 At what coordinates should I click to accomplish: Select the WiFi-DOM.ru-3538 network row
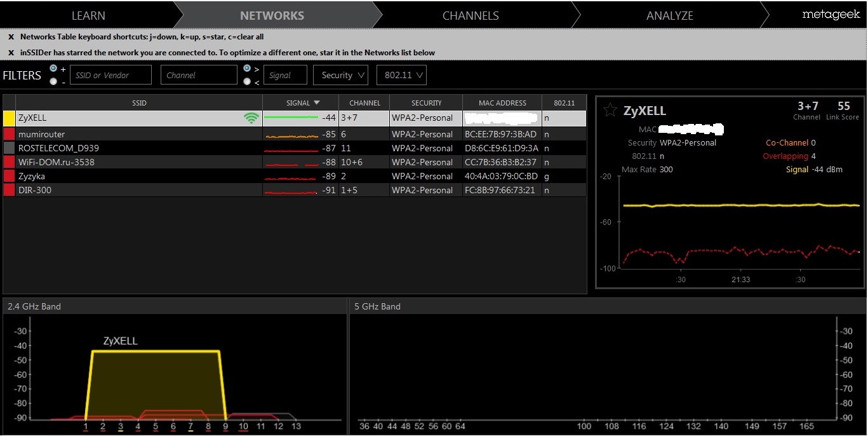[295, 162]
